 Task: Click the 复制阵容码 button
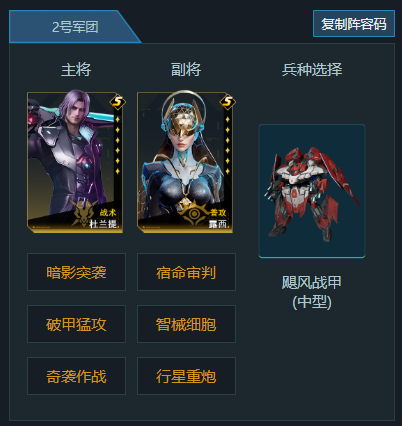(354, 24)
